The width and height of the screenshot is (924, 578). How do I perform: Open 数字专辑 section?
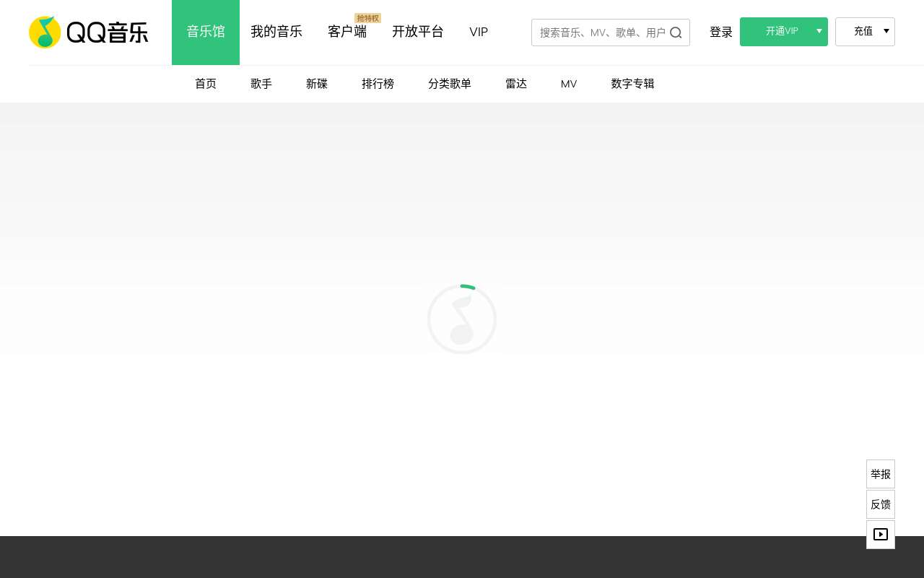(632, 84)
